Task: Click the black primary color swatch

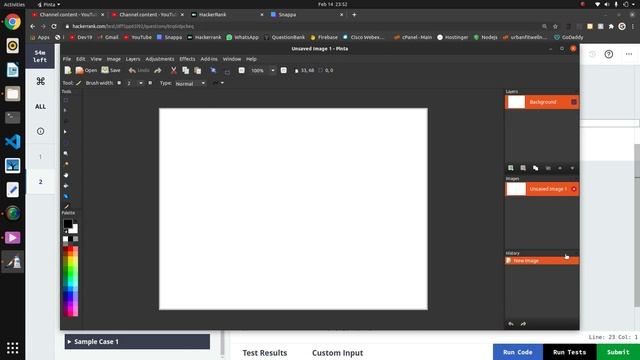Action: click(68, 223)
